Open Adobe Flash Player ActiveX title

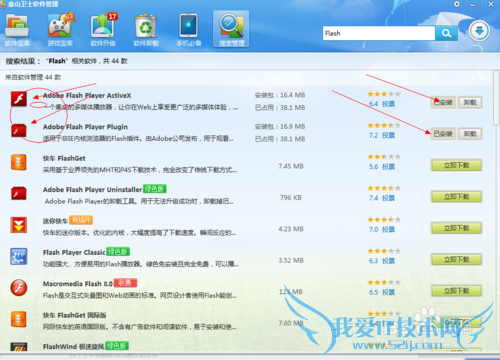point(87,96)
